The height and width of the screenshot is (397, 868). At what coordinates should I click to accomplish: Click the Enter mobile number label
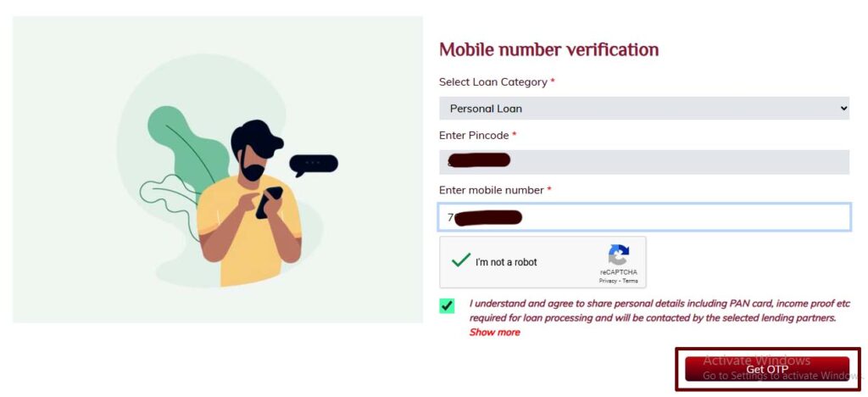tap(491, 190)
